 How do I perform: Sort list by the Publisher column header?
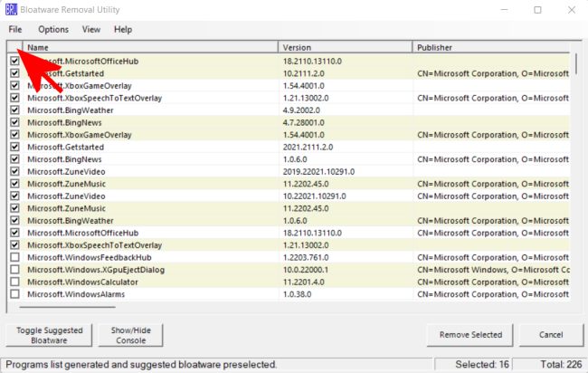[x=491, y=47]
